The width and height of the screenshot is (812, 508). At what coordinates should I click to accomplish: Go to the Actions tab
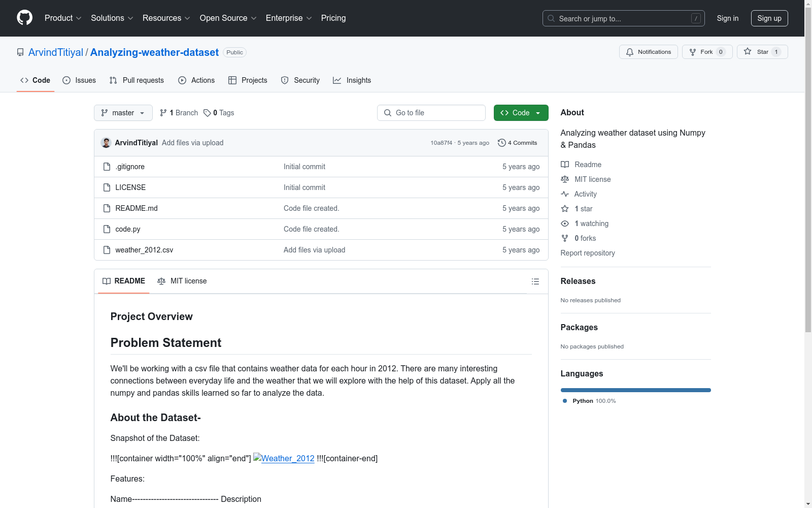tap(196, 80)
